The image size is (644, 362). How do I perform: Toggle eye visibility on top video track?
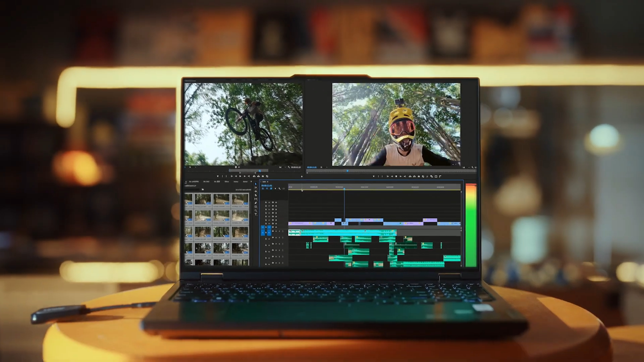click(x=276, y=202)
